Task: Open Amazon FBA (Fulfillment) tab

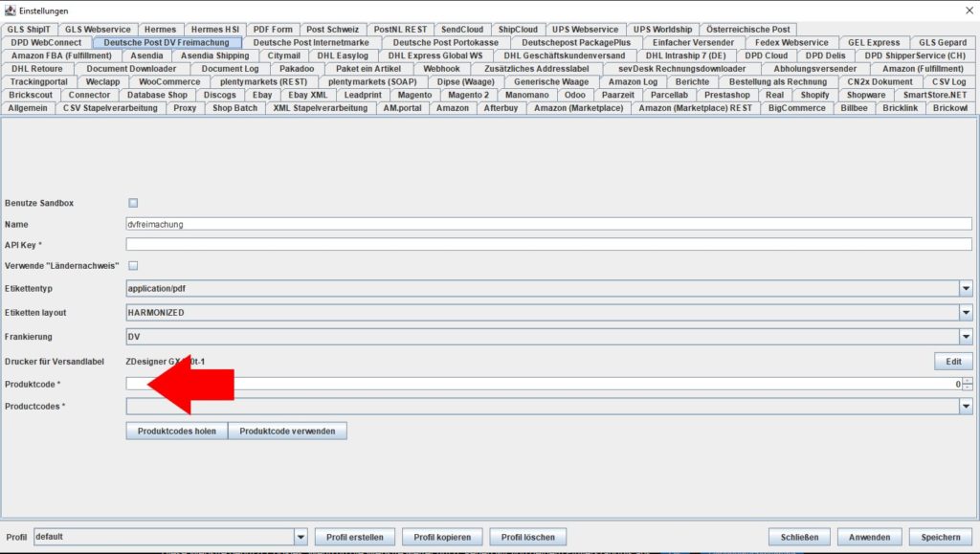Action: [61, 55]
